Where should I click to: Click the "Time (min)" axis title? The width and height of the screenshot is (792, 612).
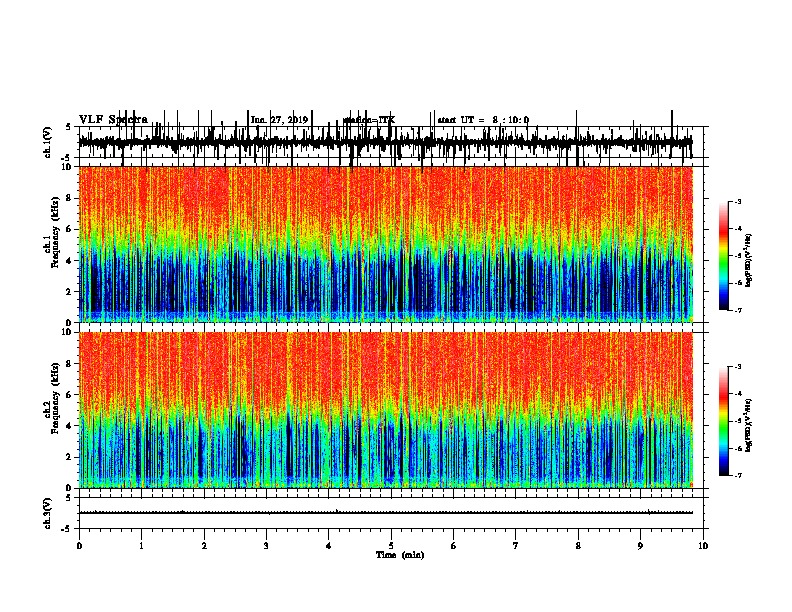pyautogui.click(x=400, y=555)
